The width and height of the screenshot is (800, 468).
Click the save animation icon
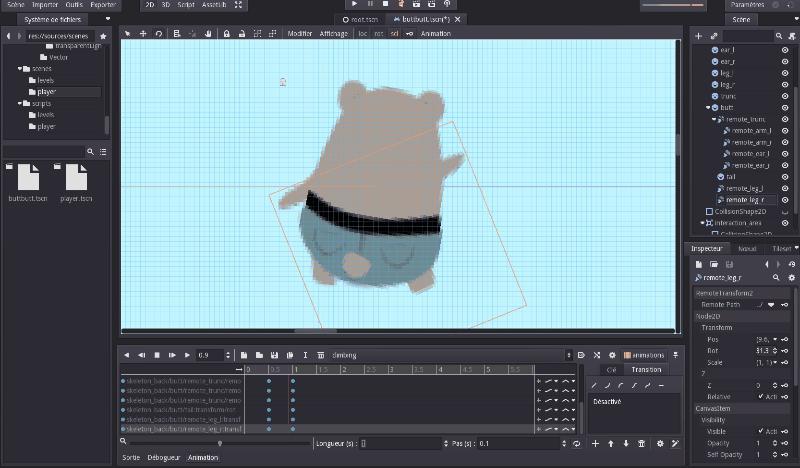(274, 355)
